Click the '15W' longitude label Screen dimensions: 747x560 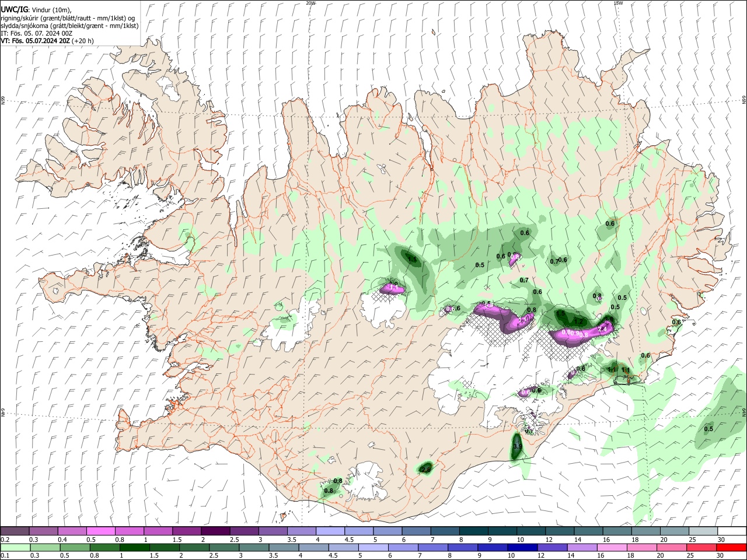click(x=618, y=3)
